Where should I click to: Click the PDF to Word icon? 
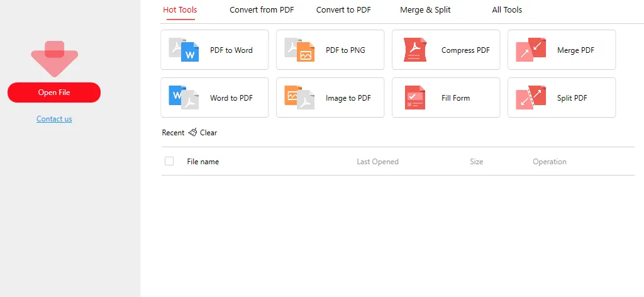coord(184,50)
